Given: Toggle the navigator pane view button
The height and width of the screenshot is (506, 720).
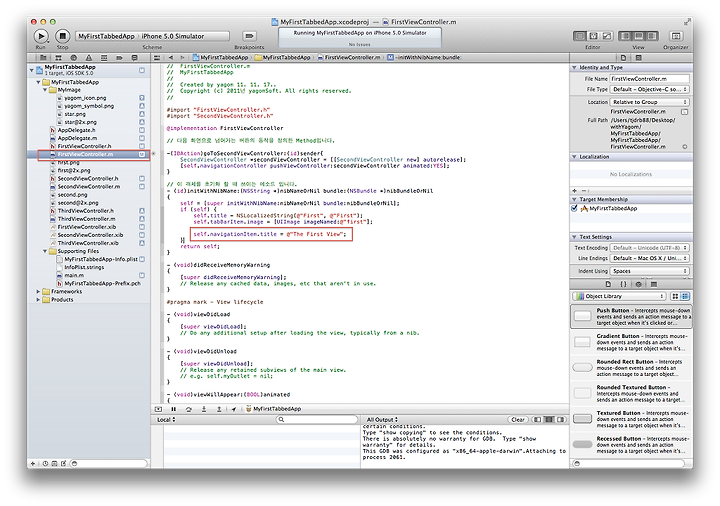Looking at the screenshot, I should 625,36.
